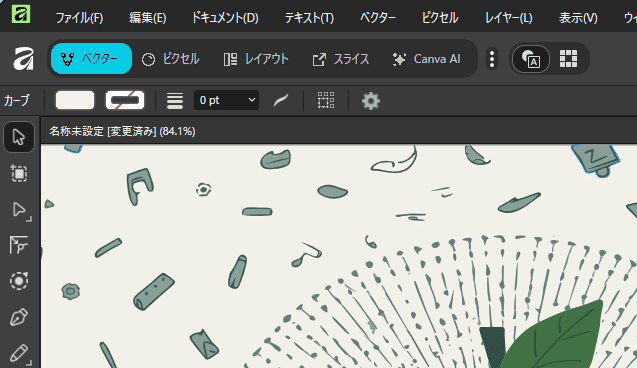Screen dimensions: 637x368
Task: Open the 編集(E) menu
Action: (x=147, y=18)
